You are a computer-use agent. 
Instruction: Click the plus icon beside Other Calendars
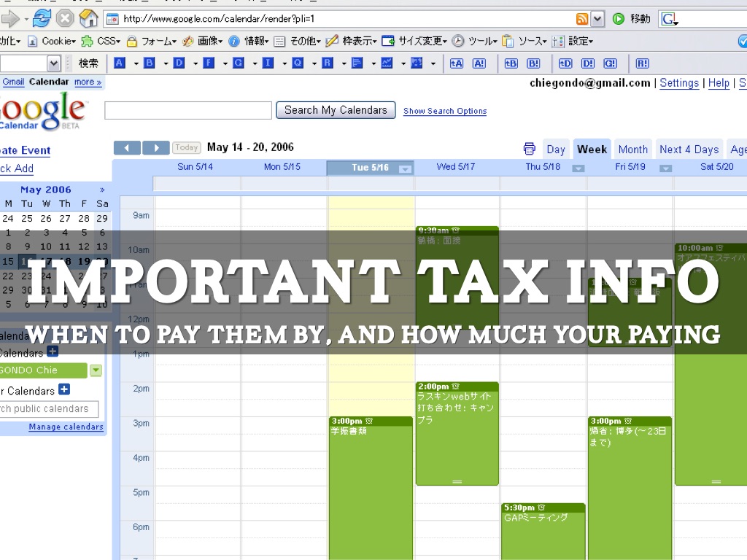(64, 390)
